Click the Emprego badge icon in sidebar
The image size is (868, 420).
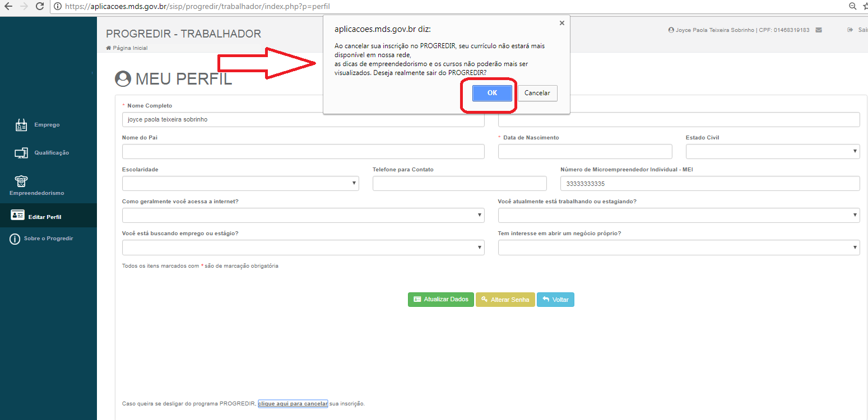tap(21, 125)
